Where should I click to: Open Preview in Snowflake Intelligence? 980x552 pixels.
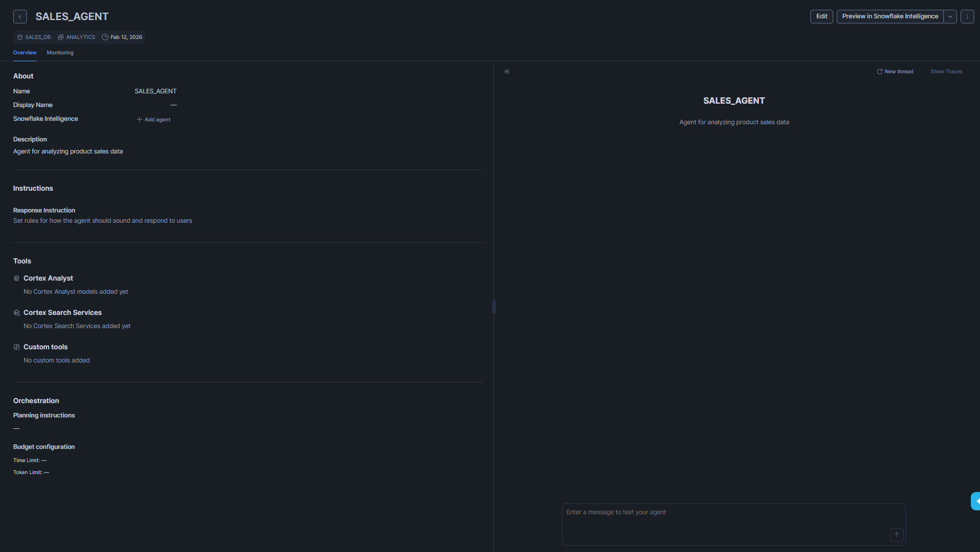[x=889, y=16]
